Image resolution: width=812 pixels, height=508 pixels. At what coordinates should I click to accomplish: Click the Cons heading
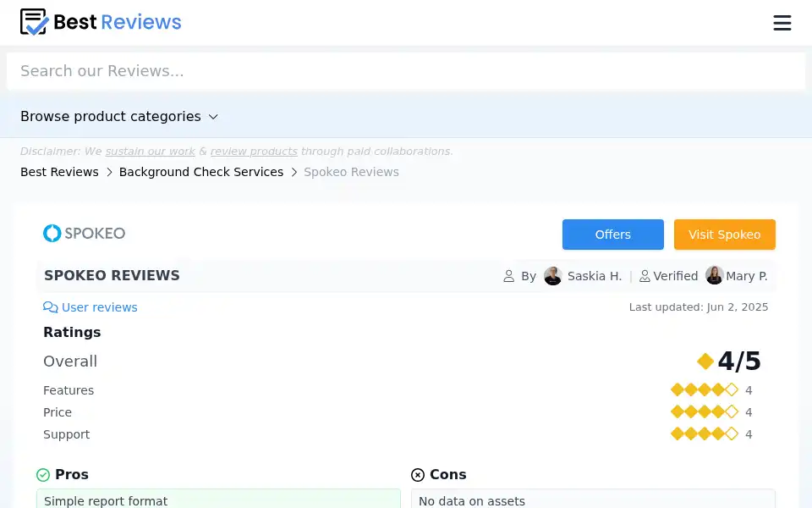click(x=448, y=474)
